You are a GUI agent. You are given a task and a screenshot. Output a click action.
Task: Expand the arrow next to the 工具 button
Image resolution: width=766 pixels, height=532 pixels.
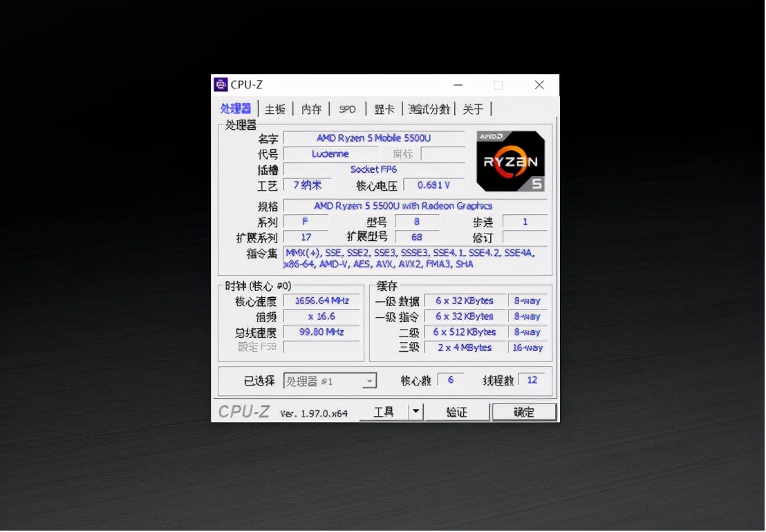415,411
